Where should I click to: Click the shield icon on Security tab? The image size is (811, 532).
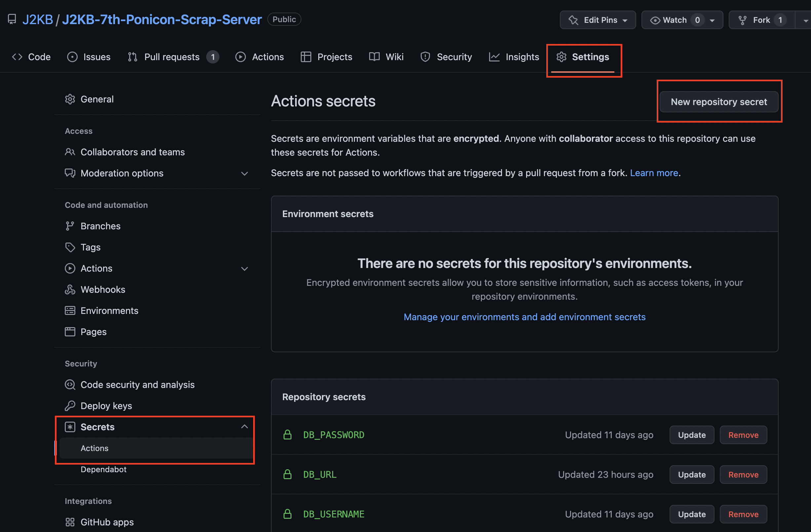425,57
